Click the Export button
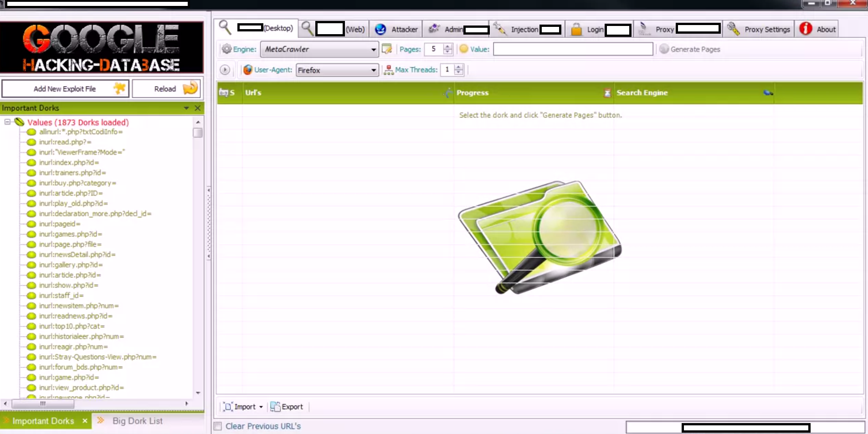868x434 pixels. click(x=287, y=407)
